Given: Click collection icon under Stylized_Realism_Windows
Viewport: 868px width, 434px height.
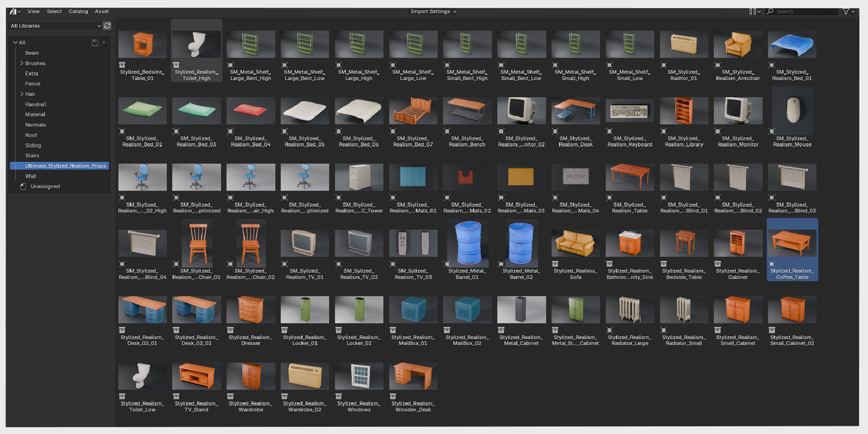Looking at the screenshot, I should pos(339,397).
